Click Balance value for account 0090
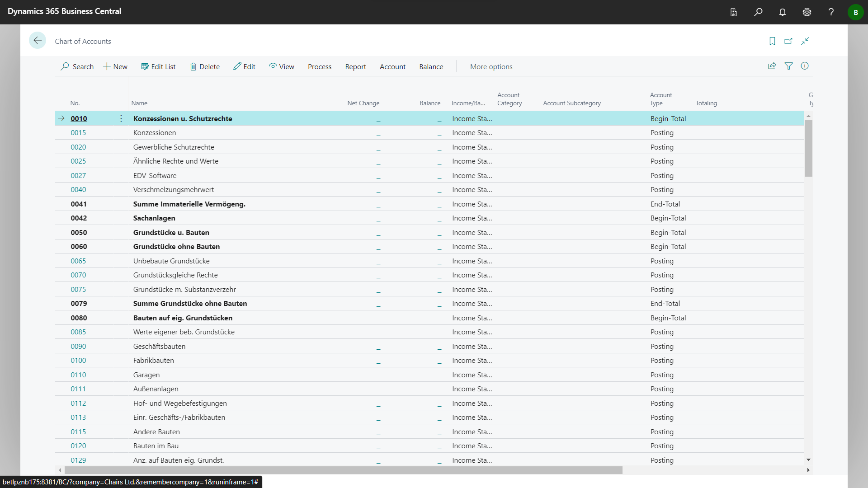The image size is (868, 488). coord(439,347)
